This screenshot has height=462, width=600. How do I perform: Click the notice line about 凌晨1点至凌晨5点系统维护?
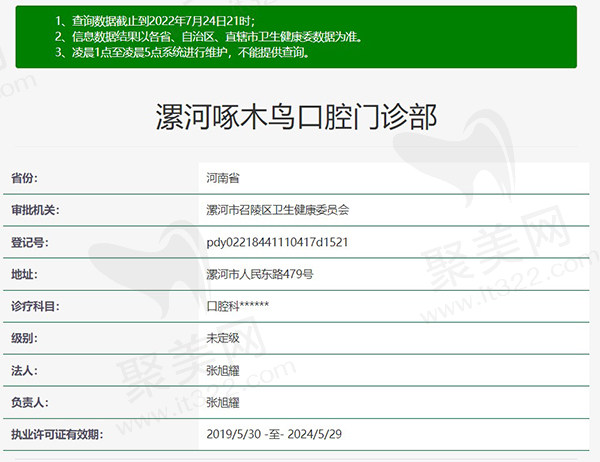tap(183, 52)
